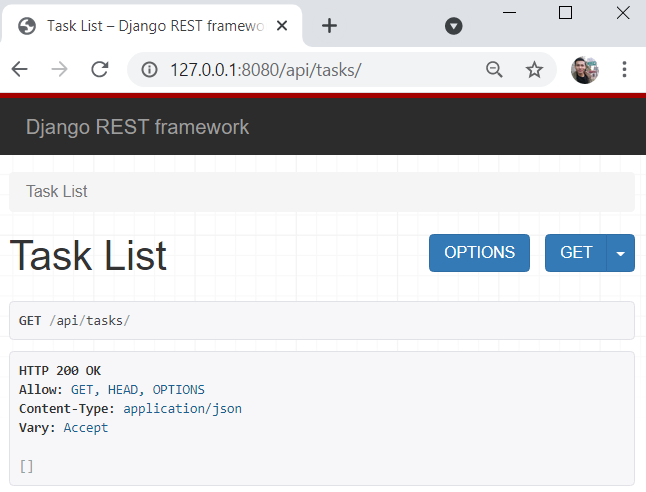Click the empty [] response body
The image size is (646, 492).
26,466
